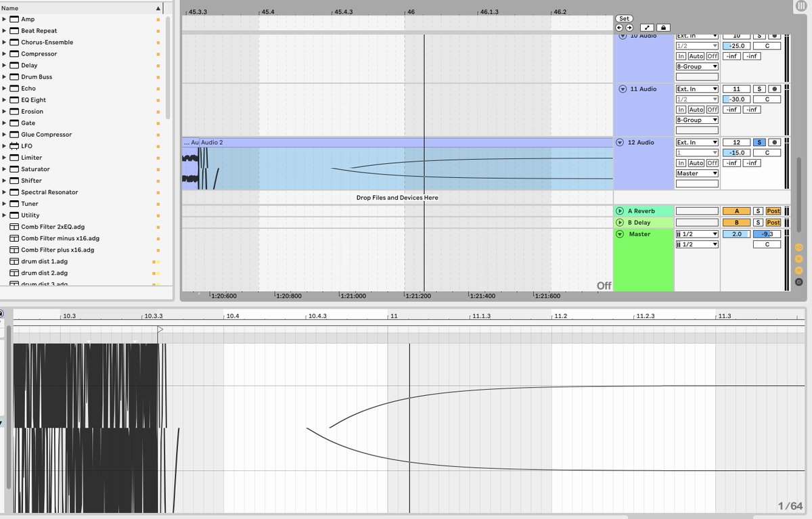Set 11 Audio monitoring to In
Viewport: 812px width, 519px height.
(681, 110)
